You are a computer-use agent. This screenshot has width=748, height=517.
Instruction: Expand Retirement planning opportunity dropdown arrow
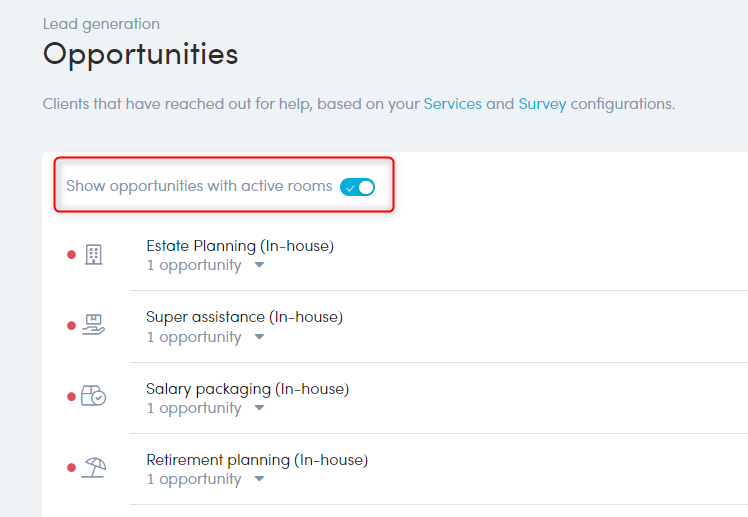coord(260,479)
